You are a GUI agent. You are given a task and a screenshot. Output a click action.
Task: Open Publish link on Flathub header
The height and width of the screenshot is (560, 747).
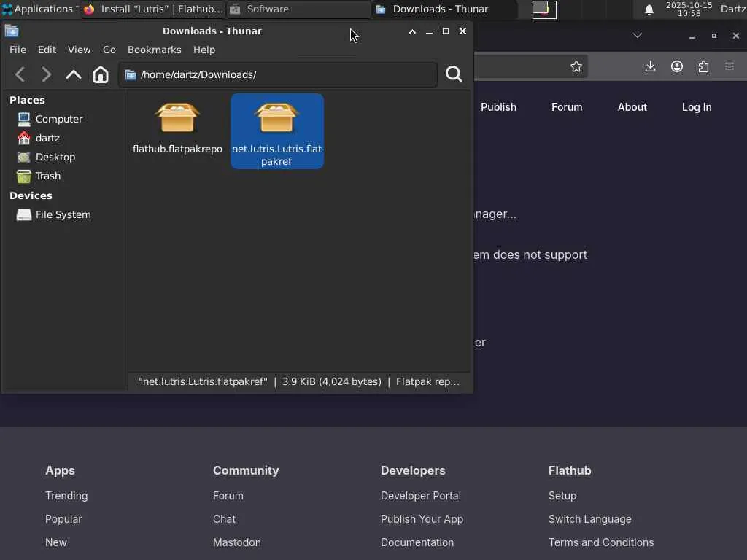click(498, 107)
